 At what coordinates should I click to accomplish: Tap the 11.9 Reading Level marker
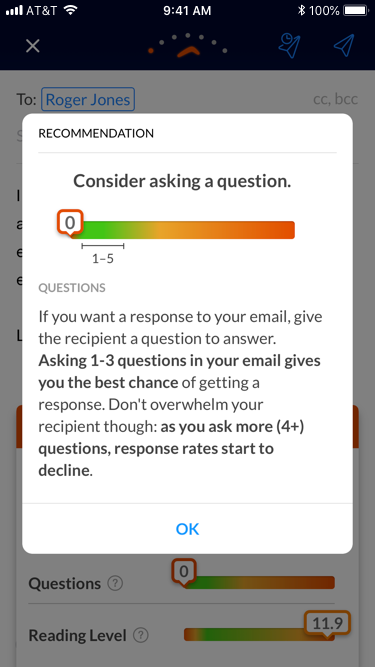coord(327,624)
